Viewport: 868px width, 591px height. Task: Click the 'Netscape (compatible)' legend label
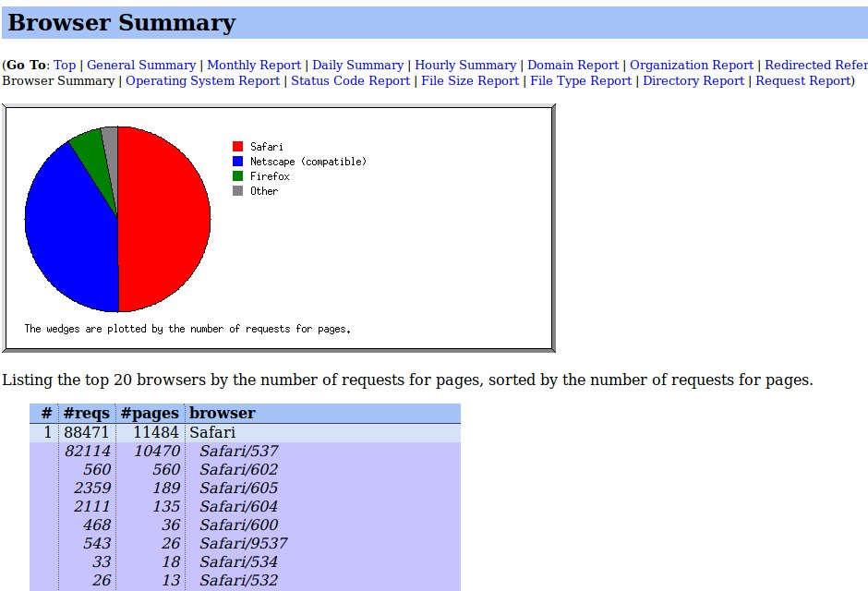tap(308, 162)
